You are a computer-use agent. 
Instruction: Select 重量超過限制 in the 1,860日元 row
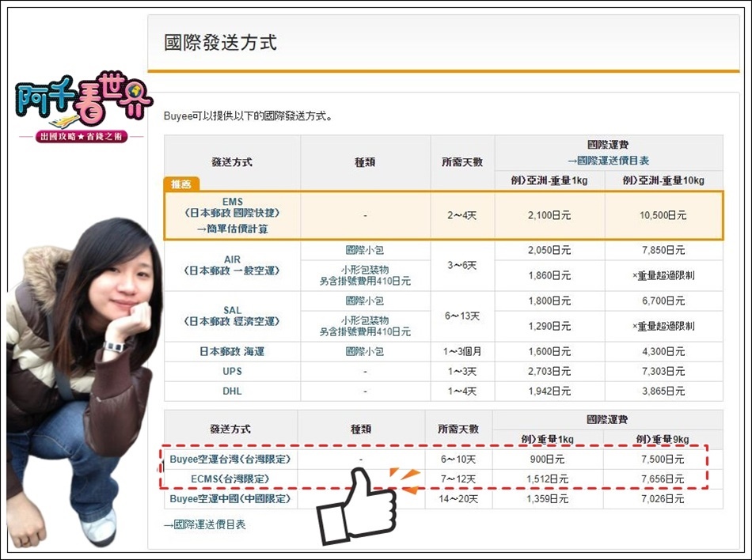click(x=663, y=275)
